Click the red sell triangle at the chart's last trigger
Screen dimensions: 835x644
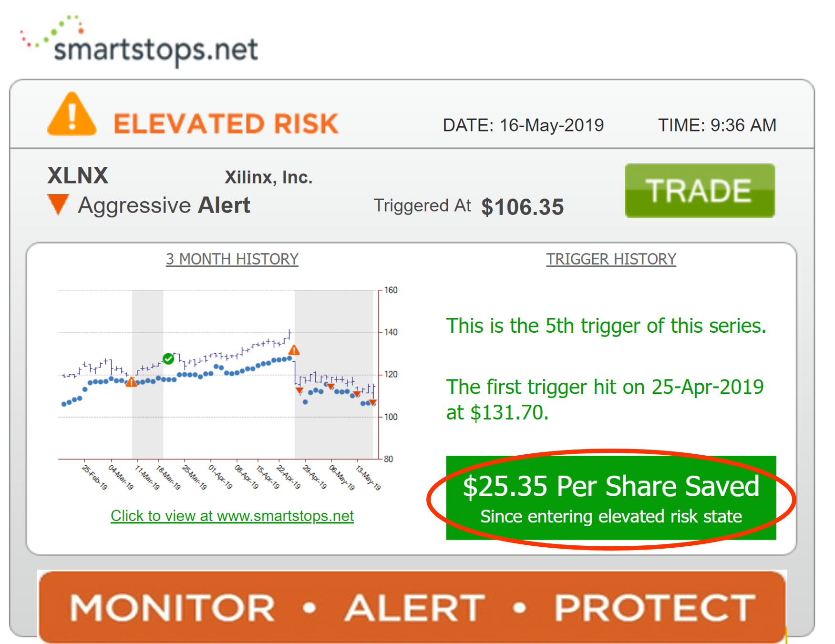click(x=372, y=403)
